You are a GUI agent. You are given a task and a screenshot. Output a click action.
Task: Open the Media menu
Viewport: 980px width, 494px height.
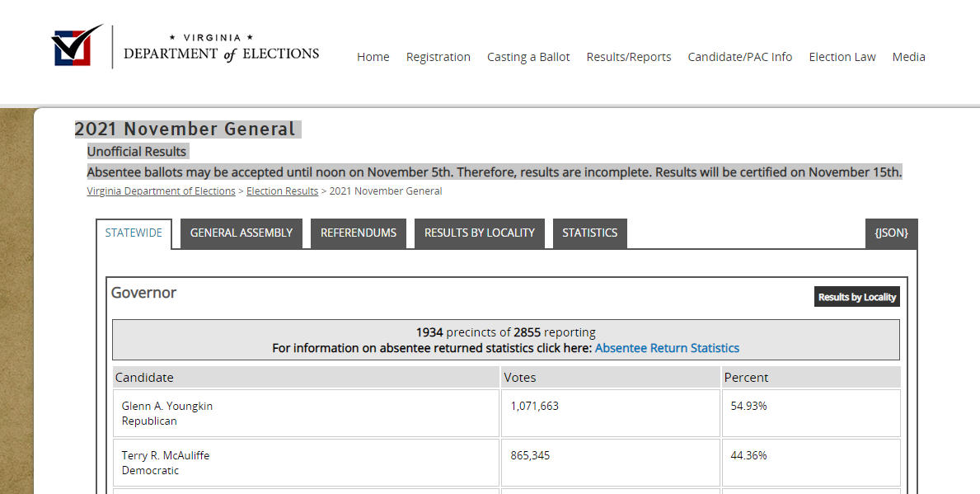point(909,57)
